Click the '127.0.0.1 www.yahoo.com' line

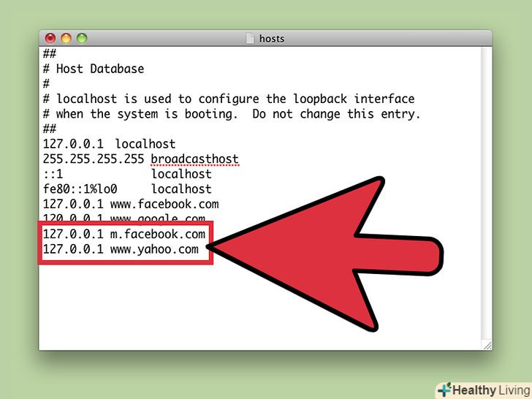coord(121,249)
